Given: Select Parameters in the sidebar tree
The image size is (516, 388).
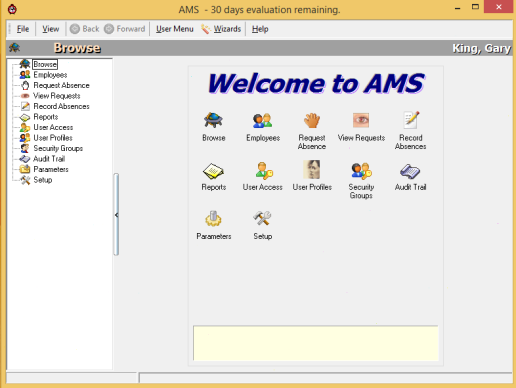Looking at the screenshot, I should click(51, 169).
